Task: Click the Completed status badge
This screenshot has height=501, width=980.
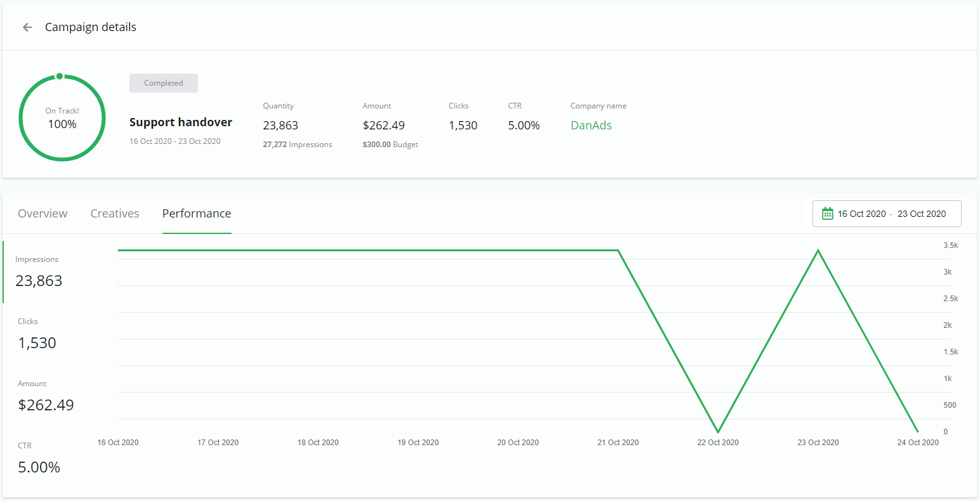Action: click(164, 83)
